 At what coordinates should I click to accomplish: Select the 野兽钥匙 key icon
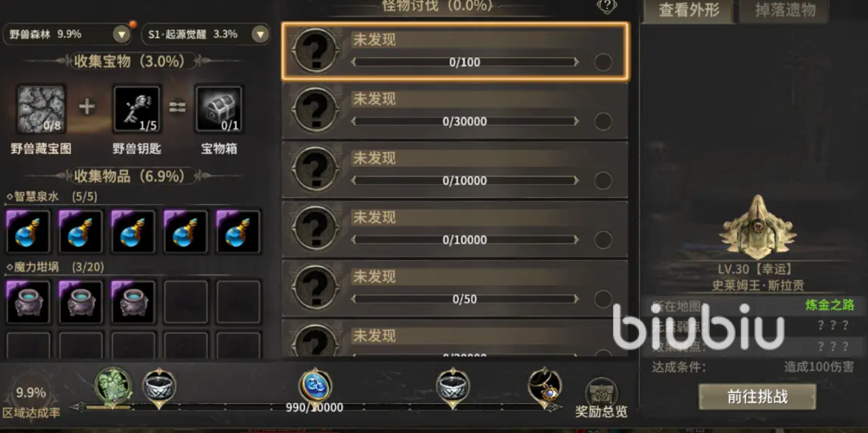(137, 109)
